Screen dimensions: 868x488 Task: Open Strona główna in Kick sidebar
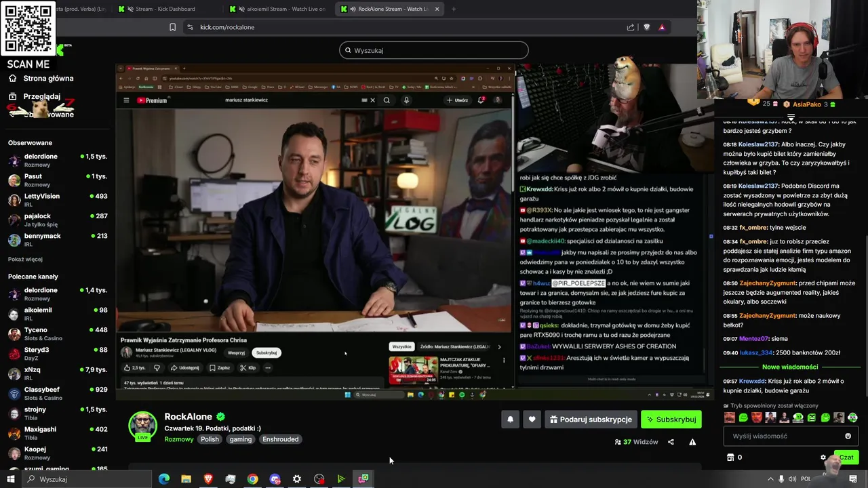click(41, 78)
